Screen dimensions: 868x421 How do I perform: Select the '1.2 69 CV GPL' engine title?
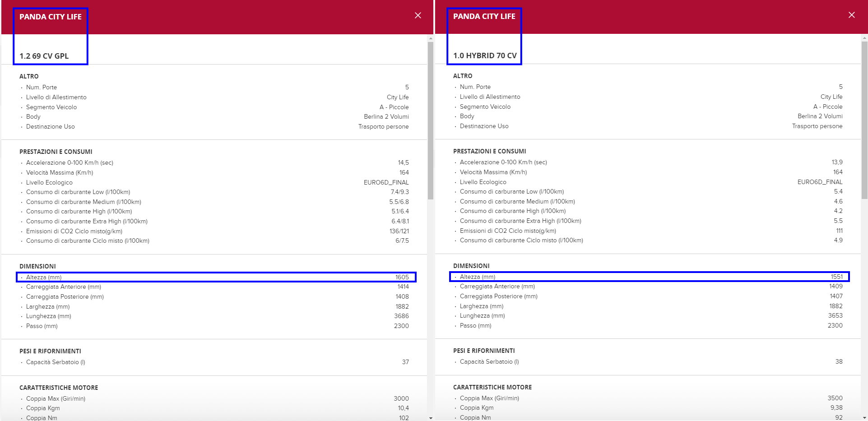[44, 56]
